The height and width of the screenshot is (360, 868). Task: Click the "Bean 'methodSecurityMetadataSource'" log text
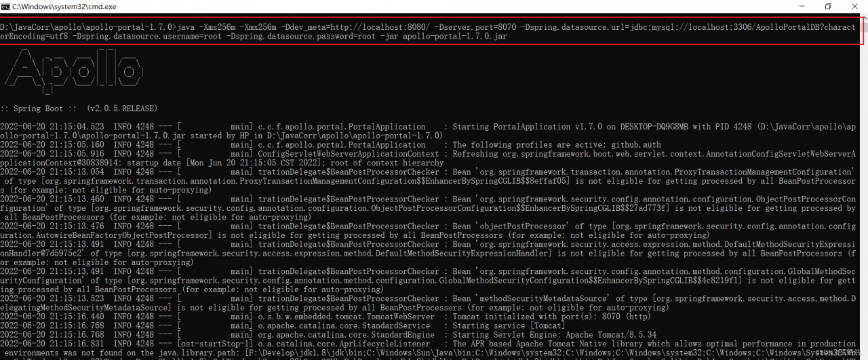pos(534,298)
